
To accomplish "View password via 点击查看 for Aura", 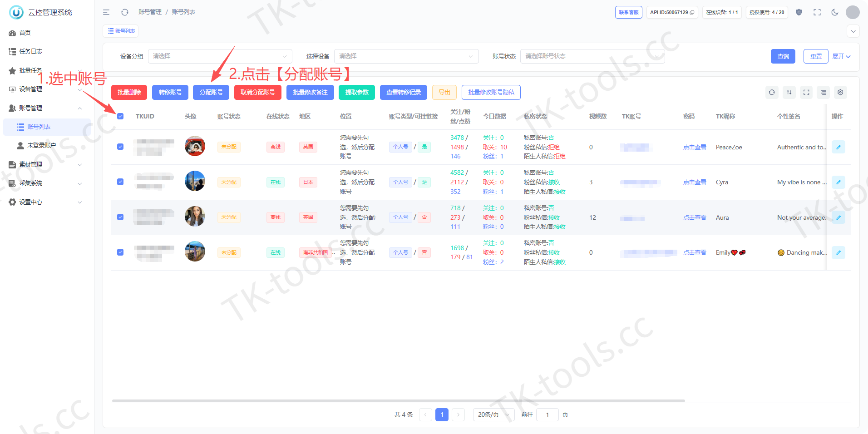I will 695,217.
